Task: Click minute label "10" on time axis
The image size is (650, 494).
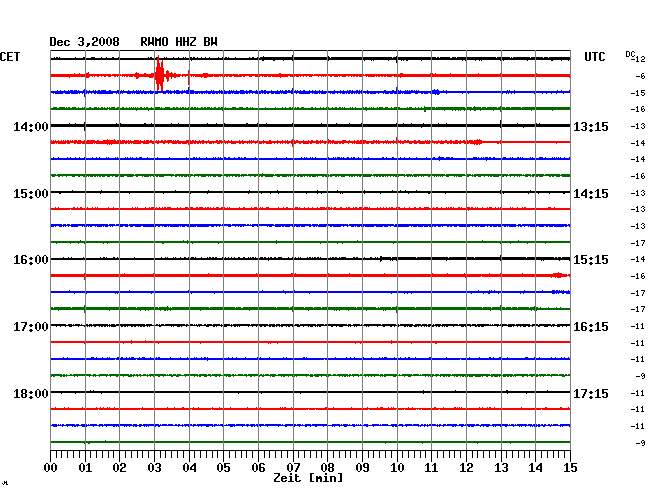Action: pyautogui.click(x=397, y=467)
